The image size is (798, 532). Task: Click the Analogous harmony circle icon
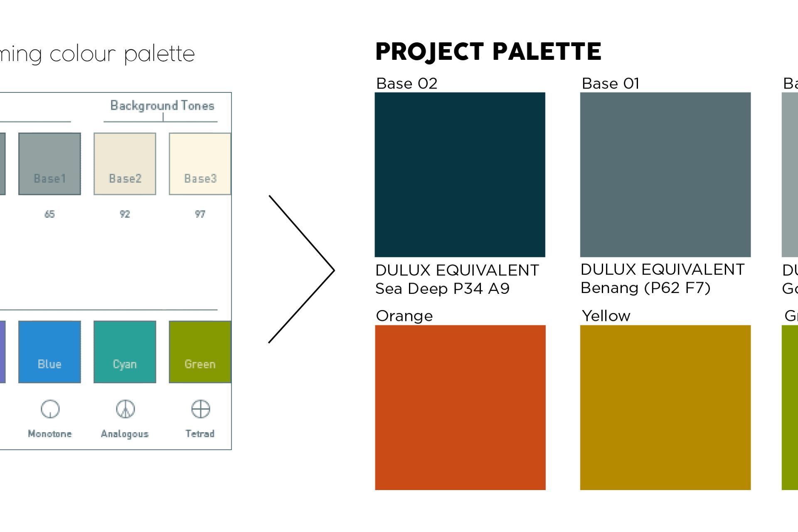click(x=125, y=409)
